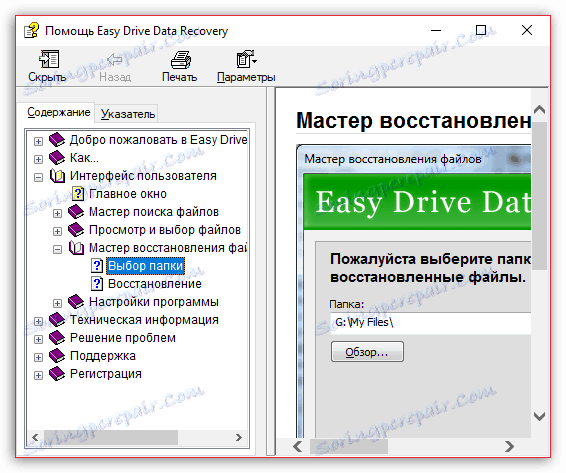Click the topic pane horizontal scrollbar thumb
Viewport: 566px width, 473px height.
tap(349, 447)
